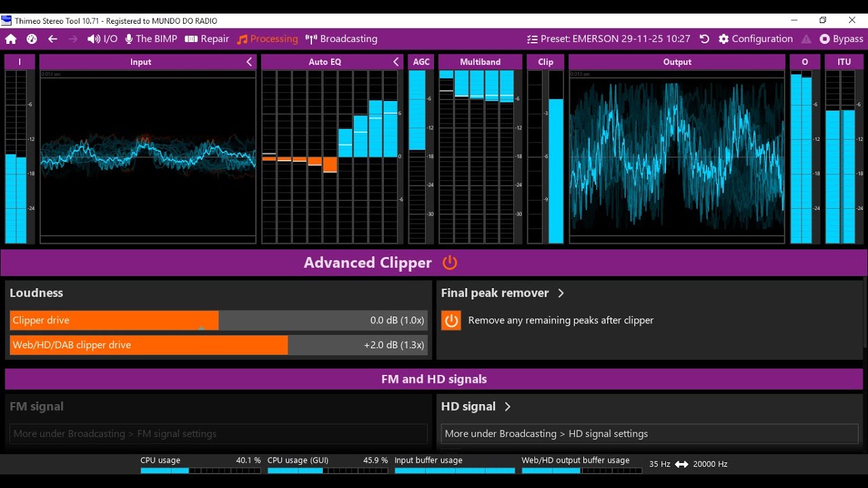868x488 pixels.
Task: Click the Output scope header
Action: [x=677, y=62]
